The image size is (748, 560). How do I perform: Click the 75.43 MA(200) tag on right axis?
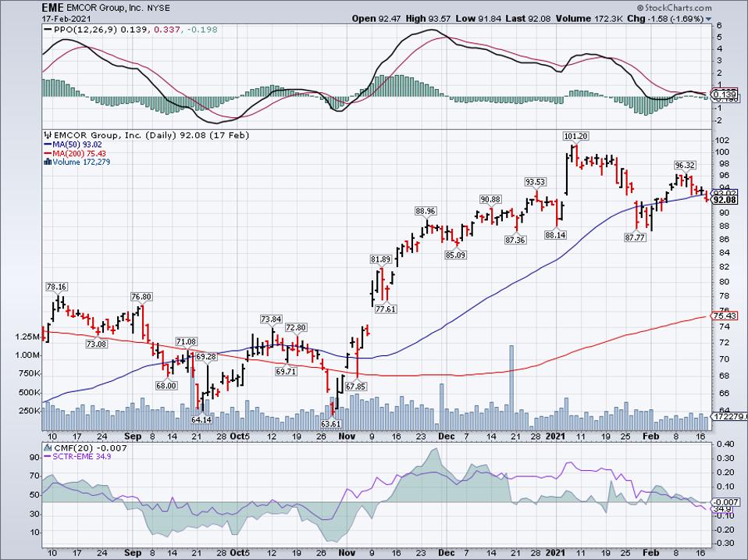(x=725, y=316)
